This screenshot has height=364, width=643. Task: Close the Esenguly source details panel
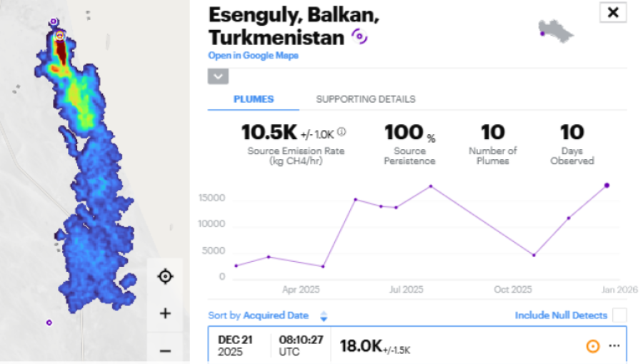612,12
